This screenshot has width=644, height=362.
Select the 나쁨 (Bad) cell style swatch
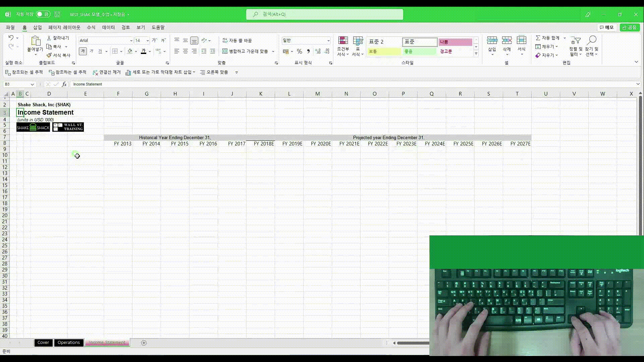(455, 42)
